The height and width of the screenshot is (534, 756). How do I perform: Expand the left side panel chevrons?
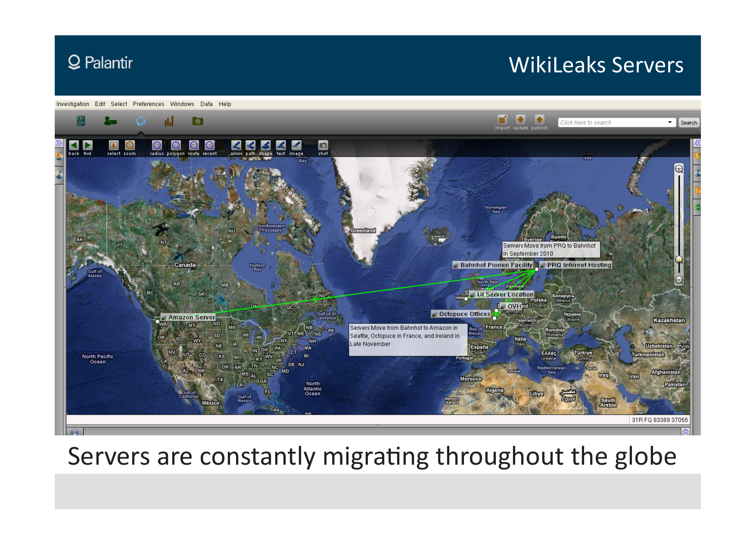59,143
